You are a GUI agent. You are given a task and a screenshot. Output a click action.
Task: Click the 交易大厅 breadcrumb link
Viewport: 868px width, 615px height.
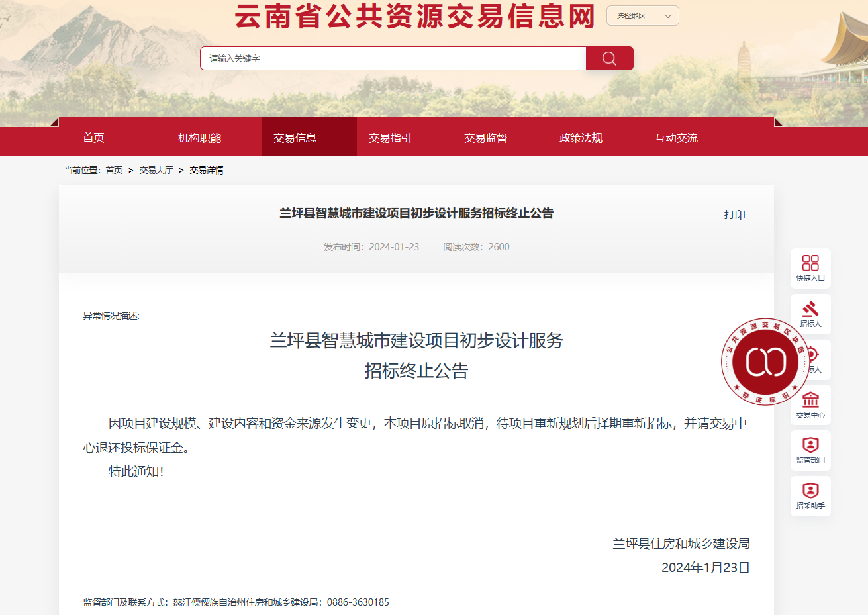coord(156,170)
